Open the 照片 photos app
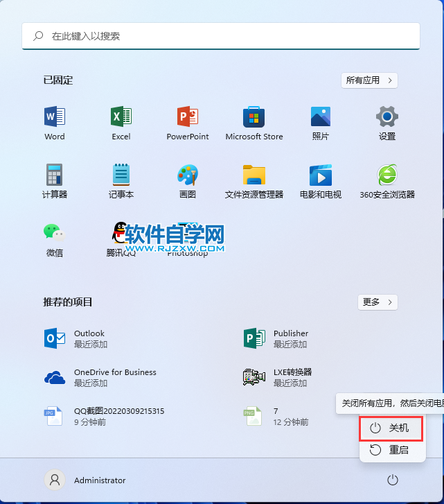 click(321, 123)
